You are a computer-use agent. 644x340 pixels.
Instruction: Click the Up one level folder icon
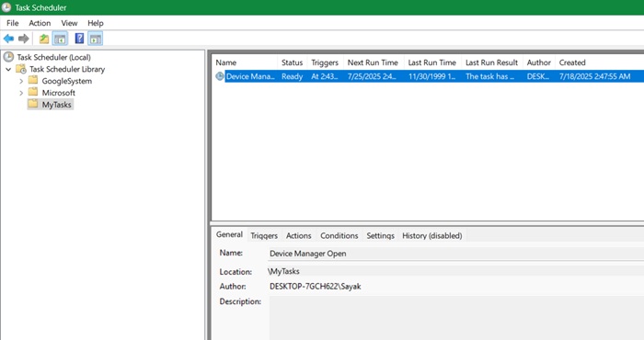click(x=44, y=39)
